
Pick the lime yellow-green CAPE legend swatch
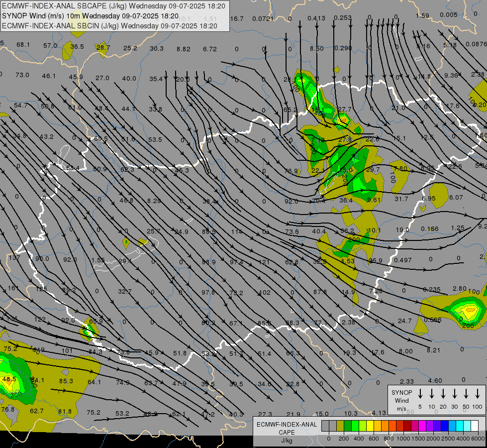[363, 426]
